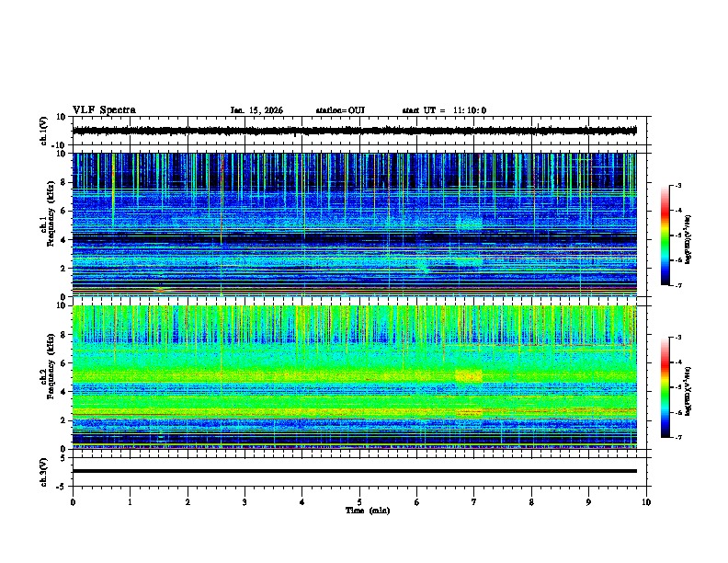Click the ch.1 spectrogram color scale bar

click(x=665, y=236)
